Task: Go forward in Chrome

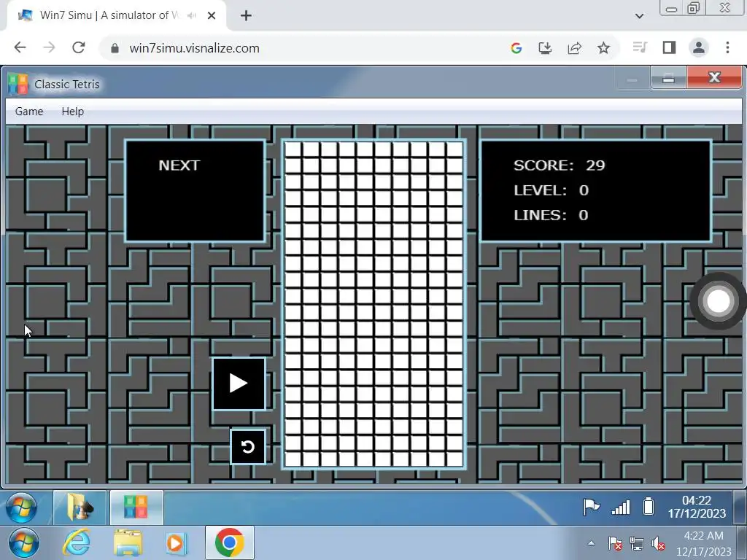Action: point(49,47)
